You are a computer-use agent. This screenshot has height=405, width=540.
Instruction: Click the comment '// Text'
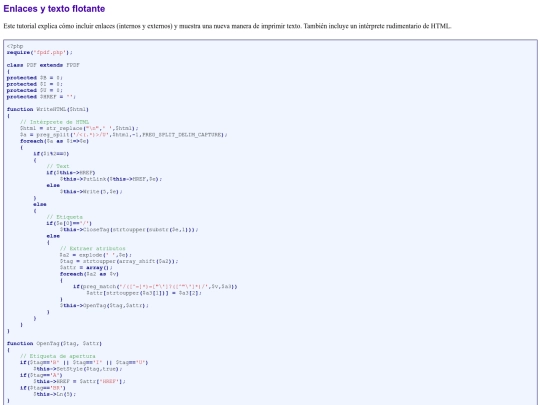tap(58, 166)
